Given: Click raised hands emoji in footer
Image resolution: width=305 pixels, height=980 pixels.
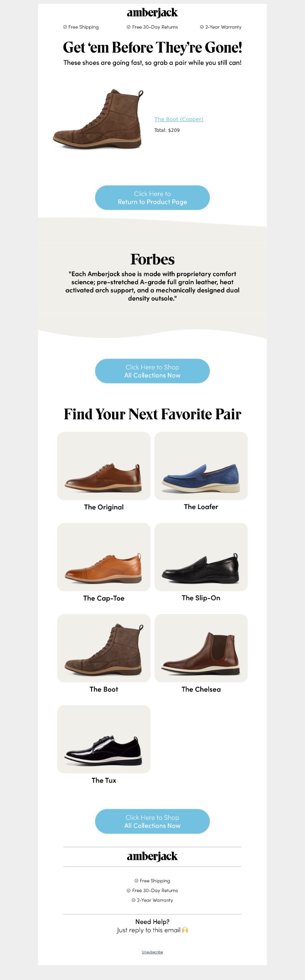Looking at the screenshot, I should [185, 930].
